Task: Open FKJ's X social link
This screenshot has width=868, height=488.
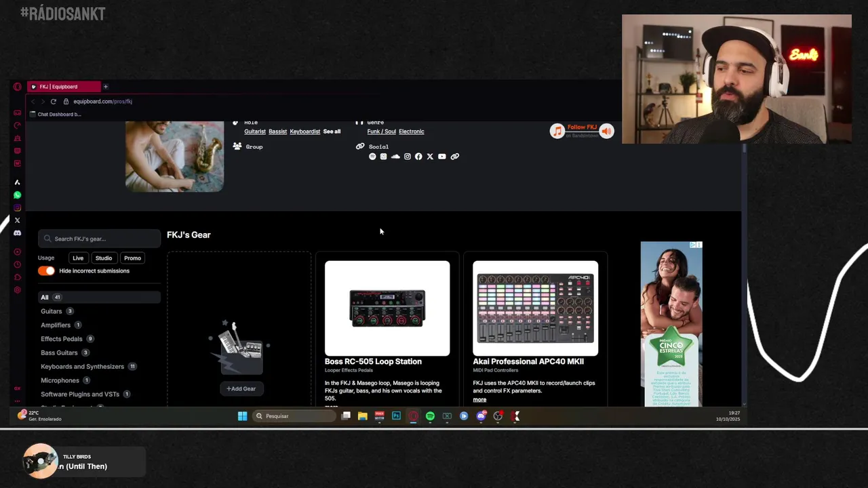Action: pos(430,157)
